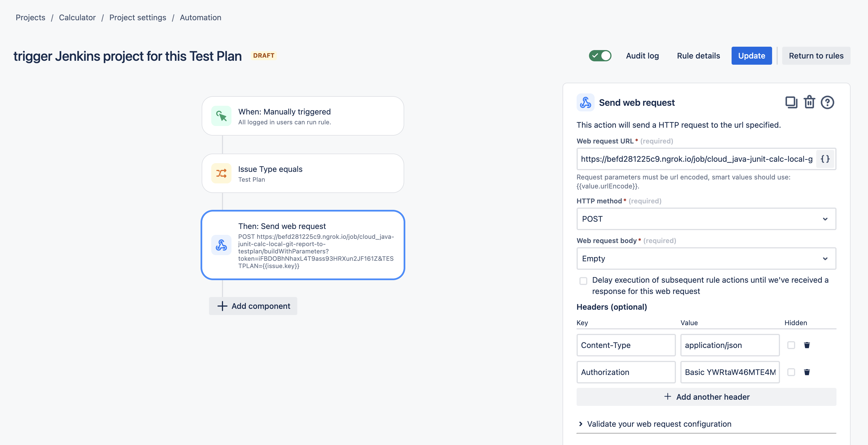The height and width of the screenshot is (445, 868).
Task: Click the Issue Type condition shuffle icon
Action: click(221, 173)
